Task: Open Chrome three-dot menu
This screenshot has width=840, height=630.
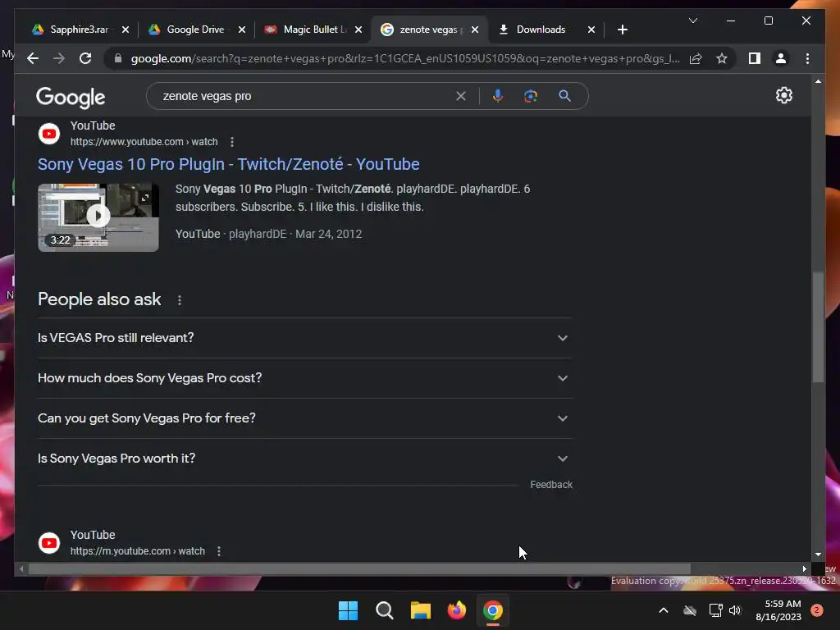Action: (807, 58)
